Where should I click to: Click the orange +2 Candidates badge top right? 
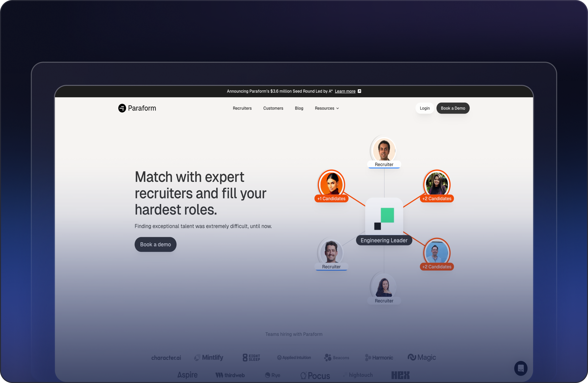(437, 198)
